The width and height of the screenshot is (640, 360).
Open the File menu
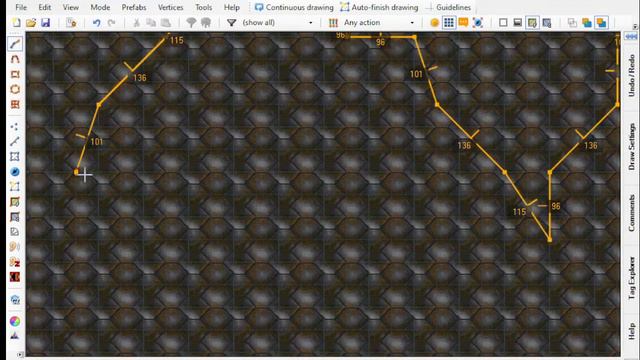pyautogui.click(x=21, y=7)
